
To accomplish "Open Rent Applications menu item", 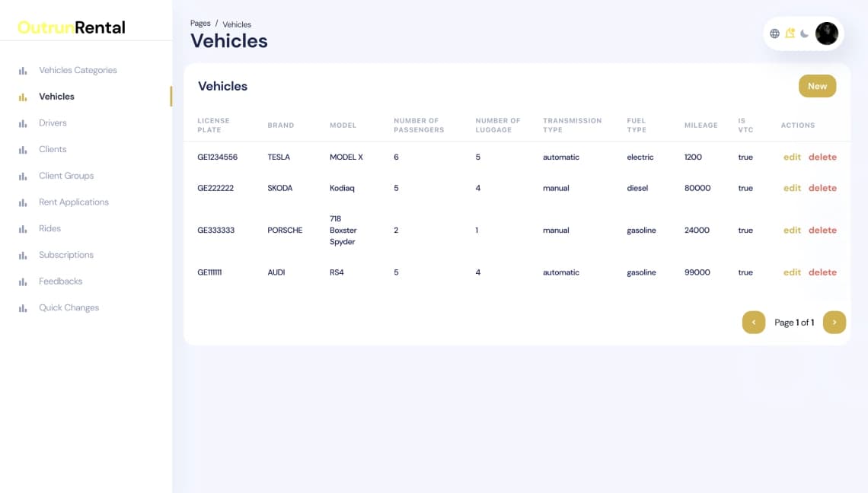I will point(74,202).
